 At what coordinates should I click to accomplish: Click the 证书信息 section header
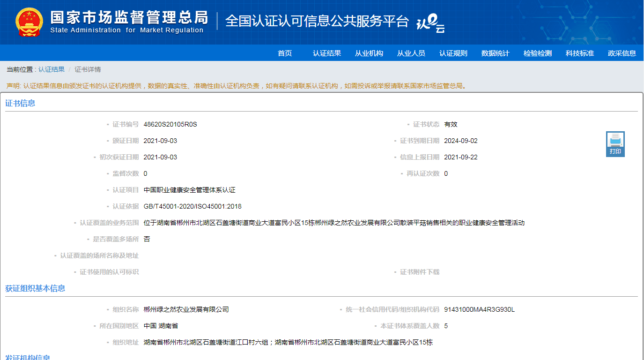pyautogui.click(x=20, y=103)
